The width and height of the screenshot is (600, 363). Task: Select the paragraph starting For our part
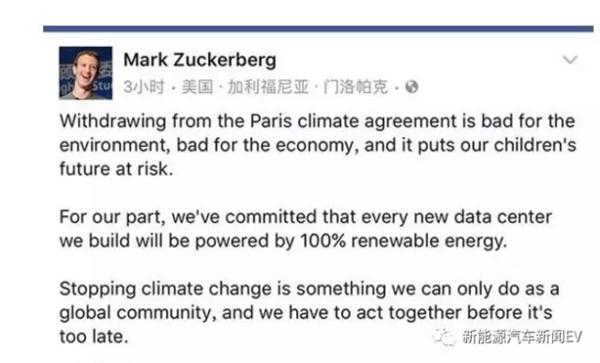(x=305, y=229)
